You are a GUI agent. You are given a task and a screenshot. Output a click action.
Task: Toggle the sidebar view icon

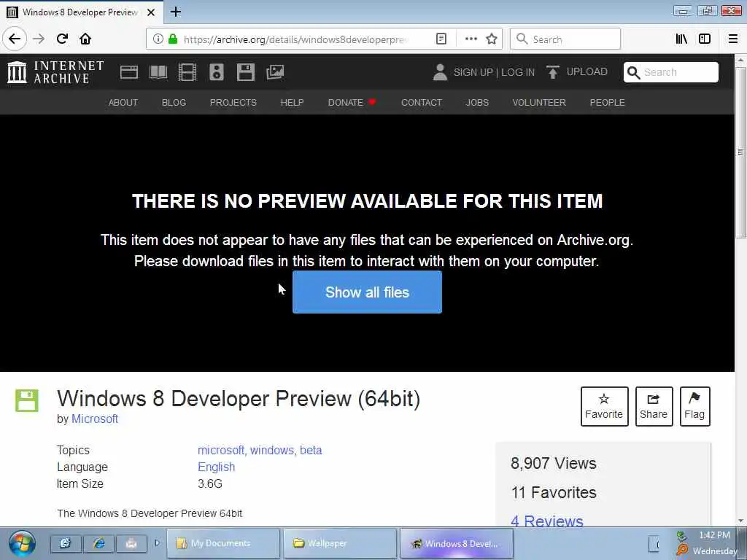[x=705, y=39]
